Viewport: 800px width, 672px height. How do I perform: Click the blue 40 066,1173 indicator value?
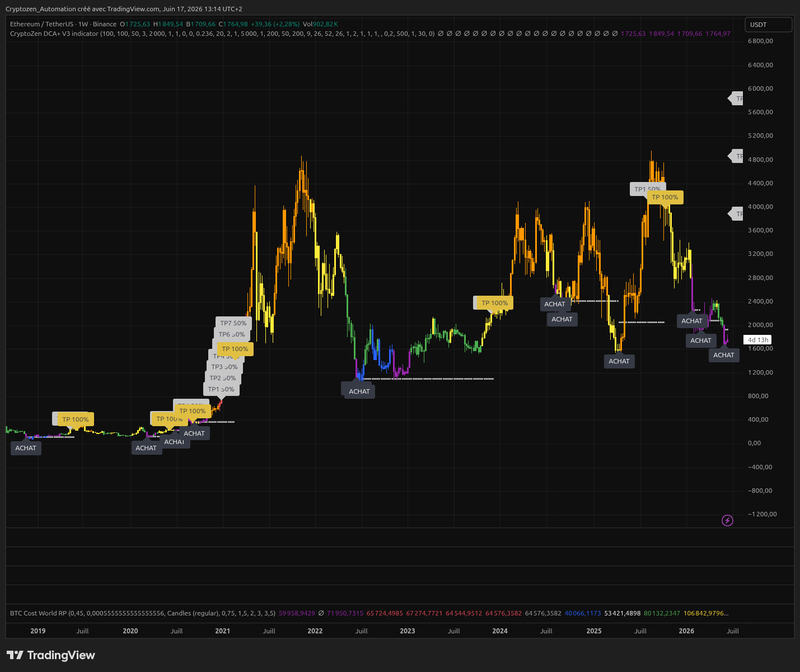click(583, 613)
